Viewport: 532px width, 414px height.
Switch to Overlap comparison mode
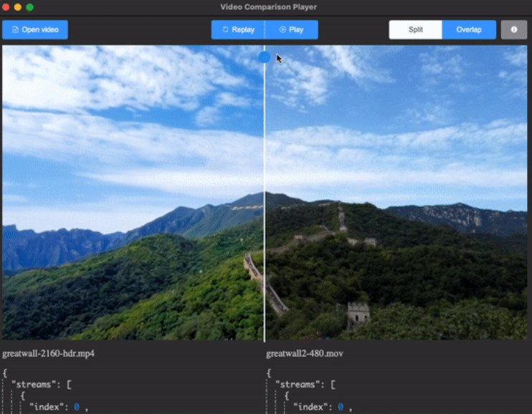click(469, 29)
